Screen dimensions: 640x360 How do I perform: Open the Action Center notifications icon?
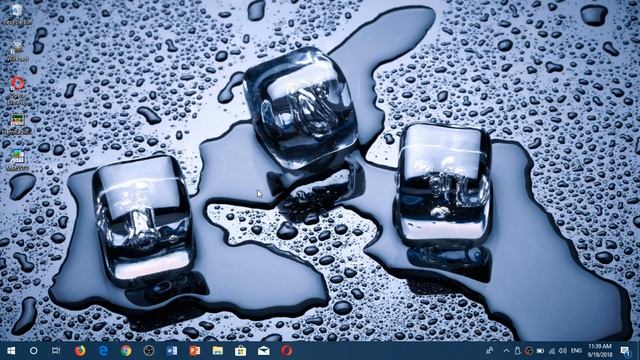[625, 351]
